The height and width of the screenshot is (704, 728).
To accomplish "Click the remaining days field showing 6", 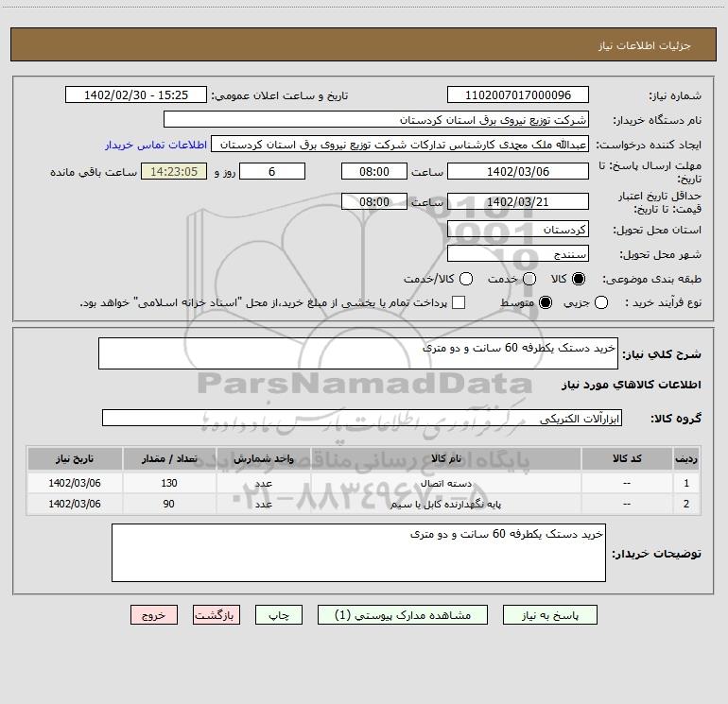I will click(x=272, y=171).
